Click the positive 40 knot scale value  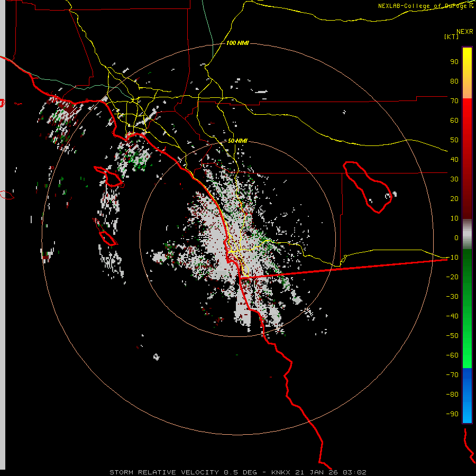(x=454, y=160)
